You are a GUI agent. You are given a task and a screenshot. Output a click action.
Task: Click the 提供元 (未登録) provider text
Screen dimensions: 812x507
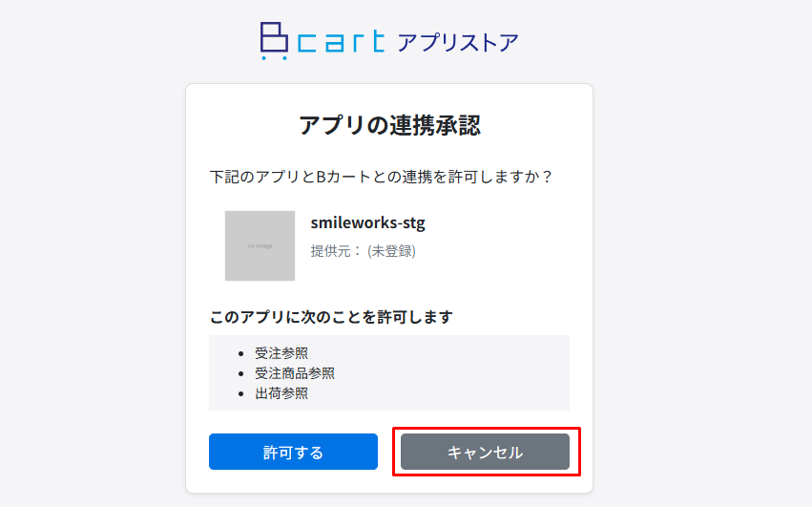tap(363, 251)
